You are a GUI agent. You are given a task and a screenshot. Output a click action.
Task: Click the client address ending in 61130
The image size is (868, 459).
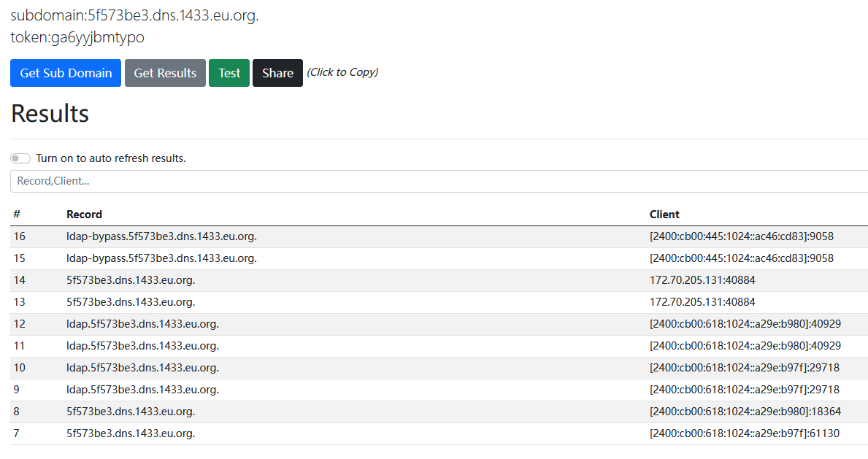744,433
